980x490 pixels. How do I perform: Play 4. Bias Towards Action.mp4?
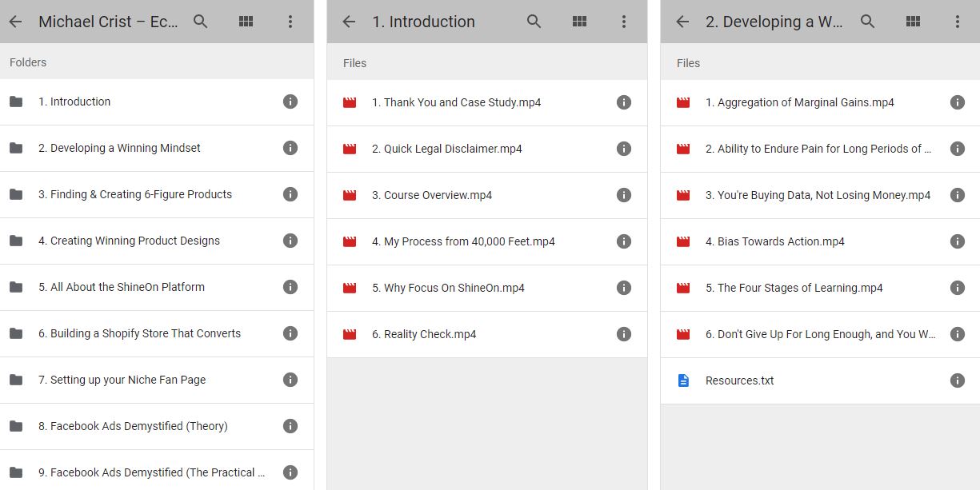[x=820, y=241]
